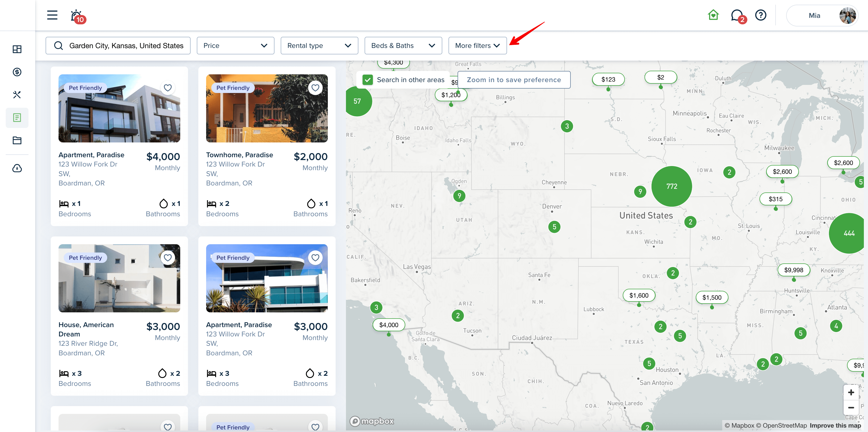The height and width of the screenshot is (432, 868).
Task: Open the Rental type dropdown
Action: pos(320,46)
